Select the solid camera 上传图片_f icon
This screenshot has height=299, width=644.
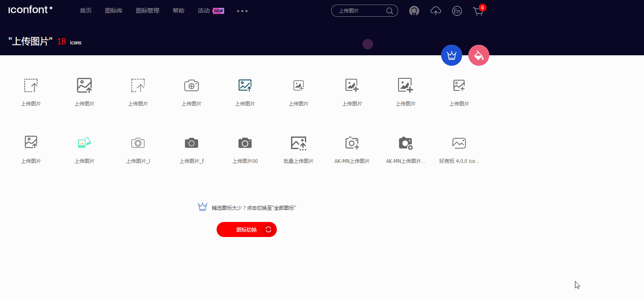pyautogui.click(x=192, y=142)
